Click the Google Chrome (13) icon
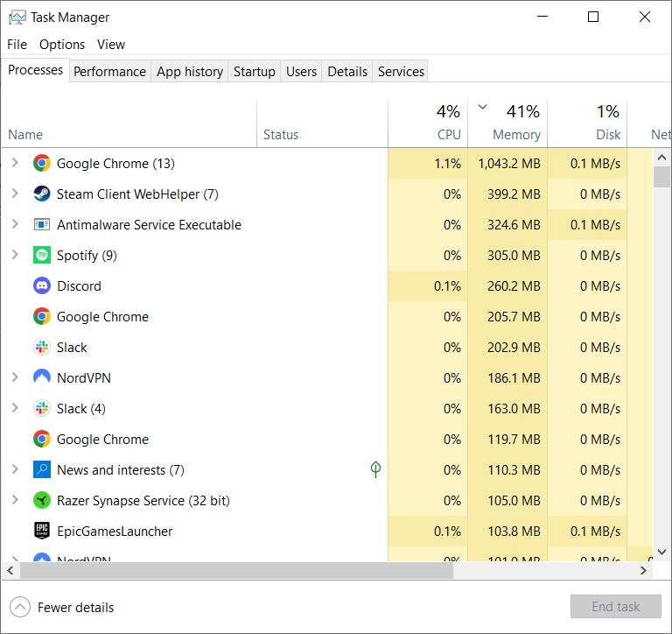 tap(42, 164)
